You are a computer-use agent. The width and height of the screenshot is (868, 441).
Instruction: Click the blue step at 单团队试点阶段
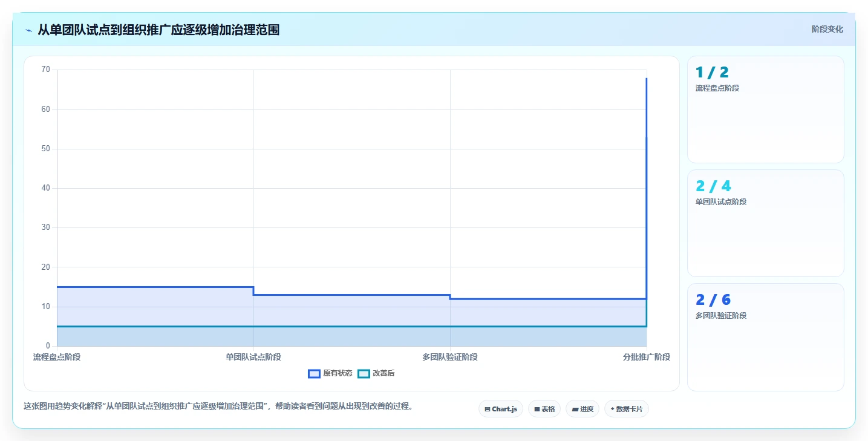pyautogui.click(x=253, y=291)
